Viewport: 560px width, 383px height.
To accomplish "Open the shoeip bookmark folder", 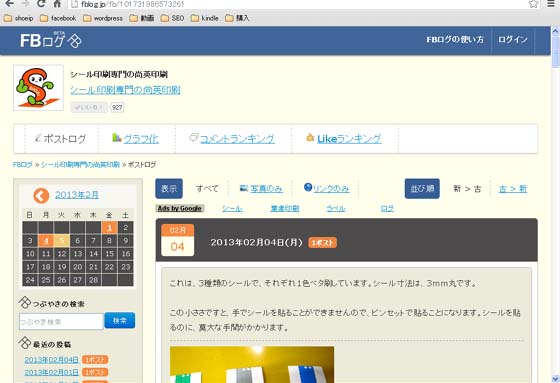I will pos(19,18).
